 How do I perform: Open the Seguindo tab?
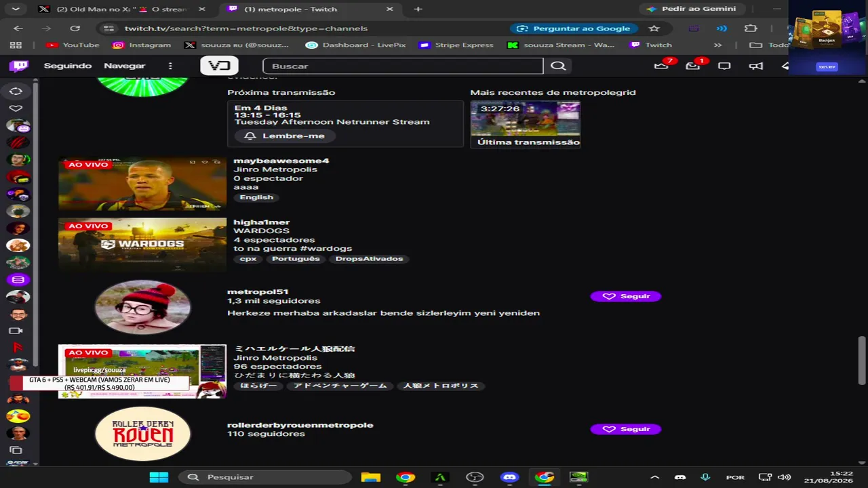coord(68,66)
